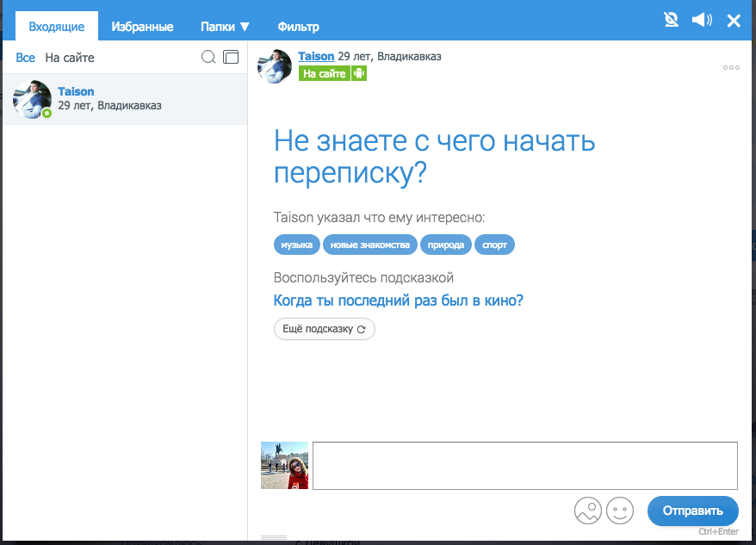Toggle the disabled webcam icon
Viewport: 756px width, 545px height.
(671, 20)
